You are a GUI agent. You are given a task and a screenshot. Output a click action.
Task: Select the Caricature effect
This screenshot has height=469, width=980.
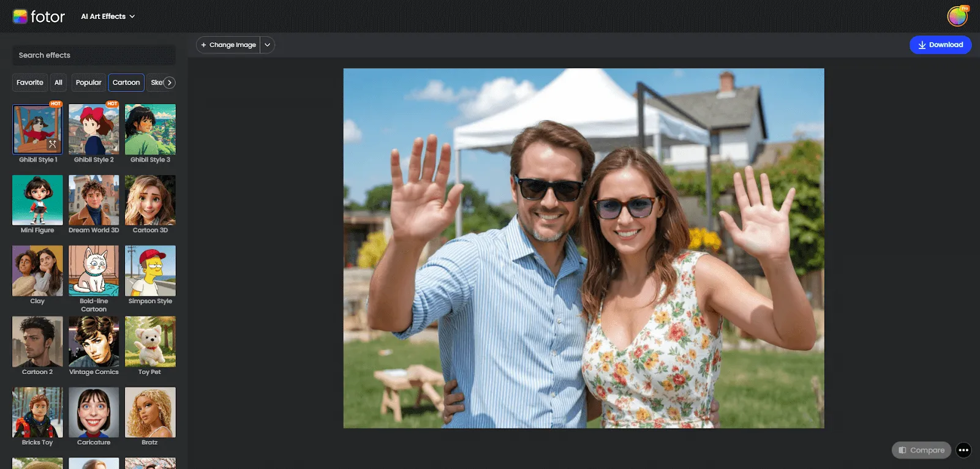pyautogui.click(x=94, y=412)
